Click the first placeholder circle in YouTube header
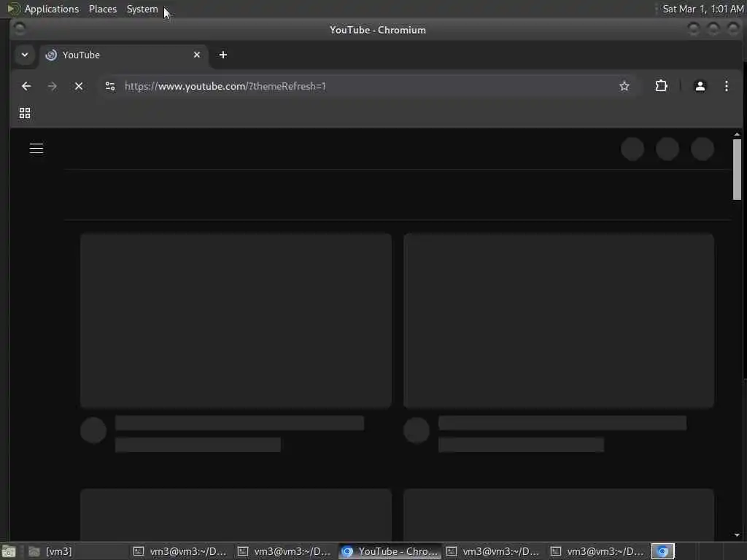 pos(632,149)
